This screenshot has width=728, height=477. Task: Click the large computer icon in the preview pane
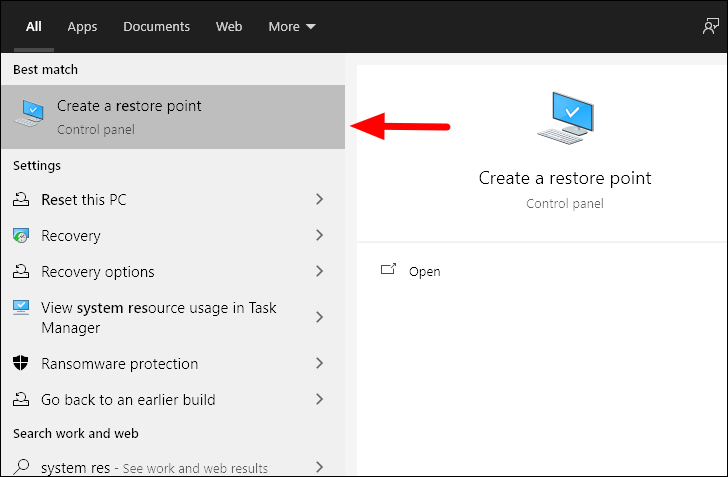click(x=565, y=118)
